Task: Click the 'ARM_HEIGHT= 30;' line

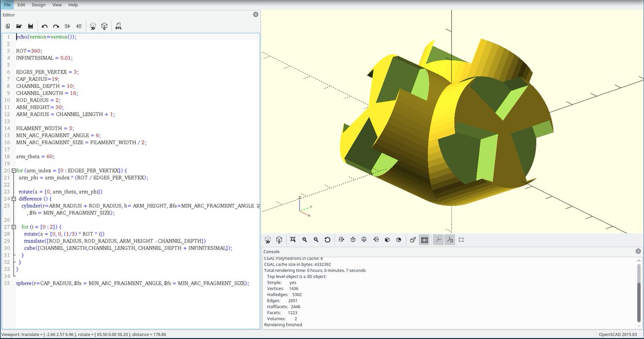Action: (x=40, y=107)
